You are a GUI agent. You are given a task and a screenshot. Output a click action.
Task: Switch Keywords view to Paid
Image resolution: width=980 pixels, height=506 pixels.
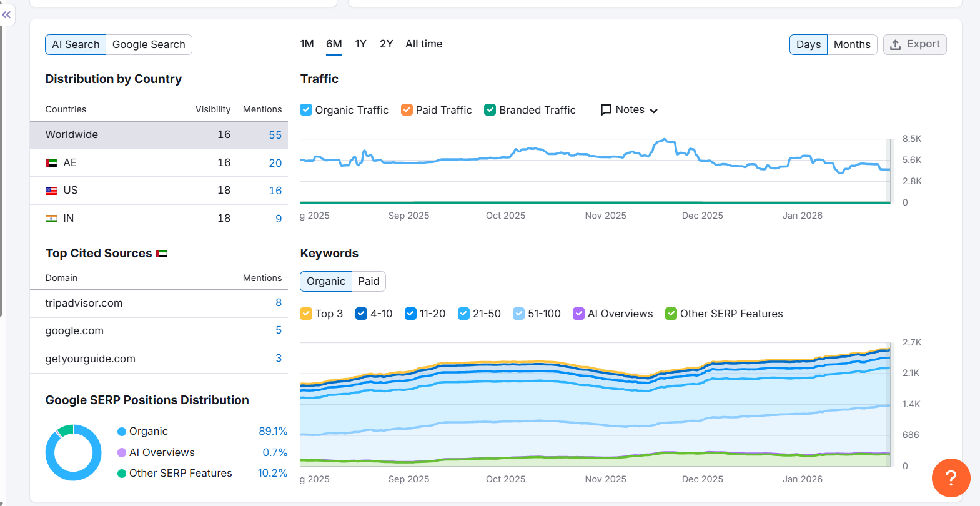click(369, 281)
